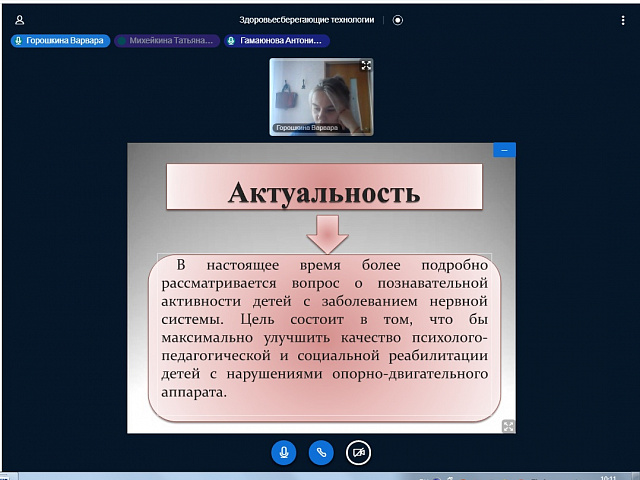Open the three-dot options menu

pyautogui.click(x=623, y=19)
